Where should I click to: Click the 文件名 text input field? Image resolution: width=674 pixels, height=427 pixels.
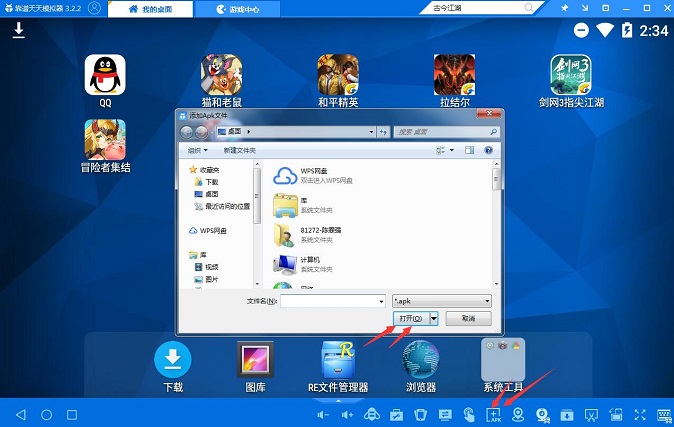(x=329, y=301)
